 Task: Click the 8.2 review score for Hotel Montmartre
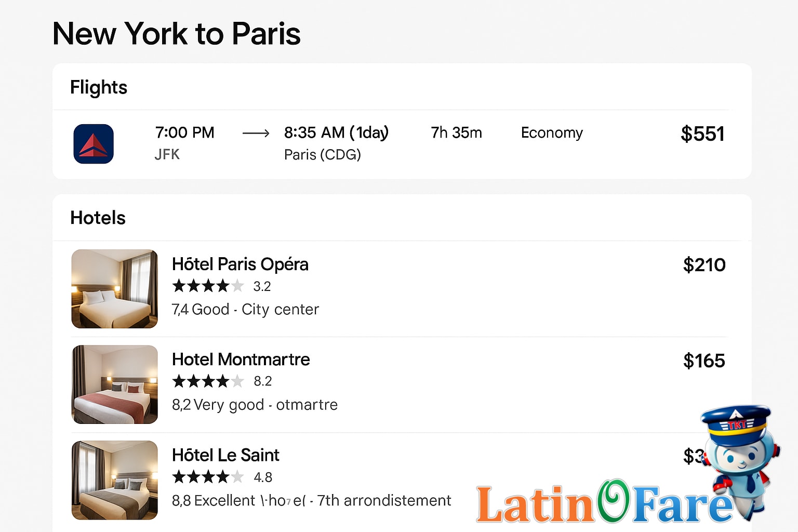pos(262,381)
